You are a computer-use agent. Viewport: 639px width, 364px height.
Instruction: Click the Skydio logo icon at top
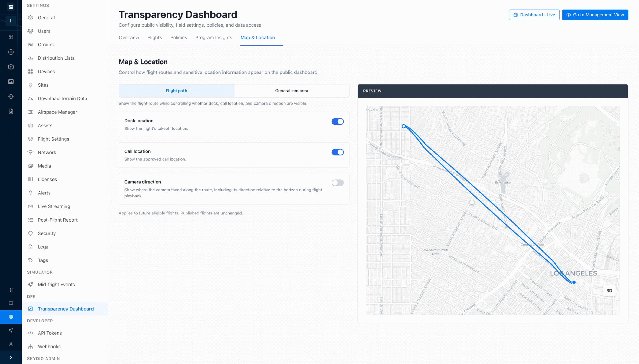pyautogui.click(x=11, y=7)
